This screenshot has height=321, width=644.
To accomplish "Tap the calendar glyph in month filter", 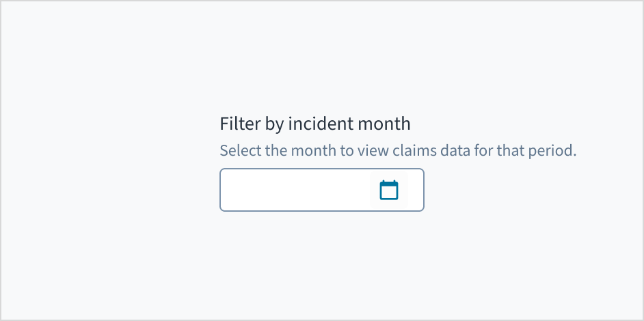I will (389, 190).
